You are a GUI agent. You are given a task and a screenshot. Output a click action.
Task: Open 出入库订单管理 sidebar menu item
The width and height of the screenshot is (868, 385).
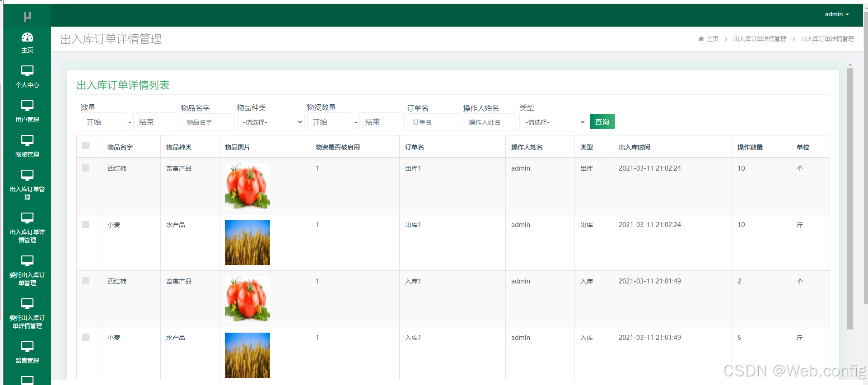pyautogui.click(x=27, y=186)
